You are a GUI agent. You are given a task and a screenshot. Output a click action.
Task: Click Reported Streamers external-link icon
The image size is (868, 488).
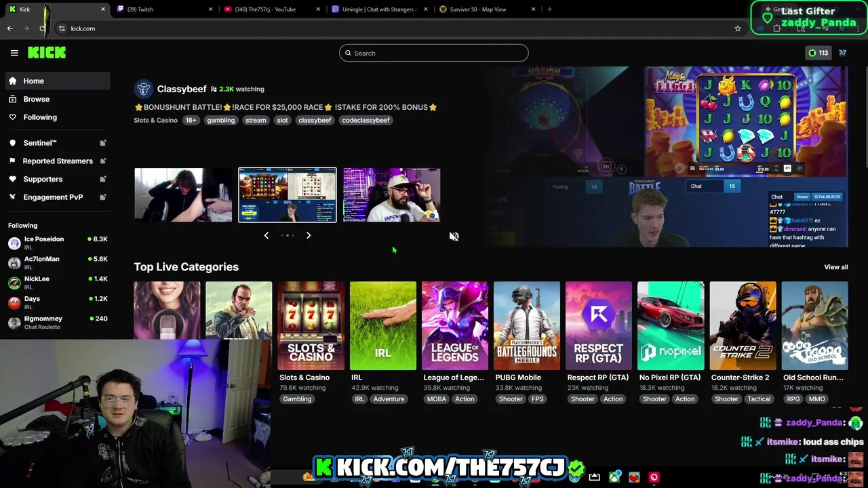[x=103, y=161]
